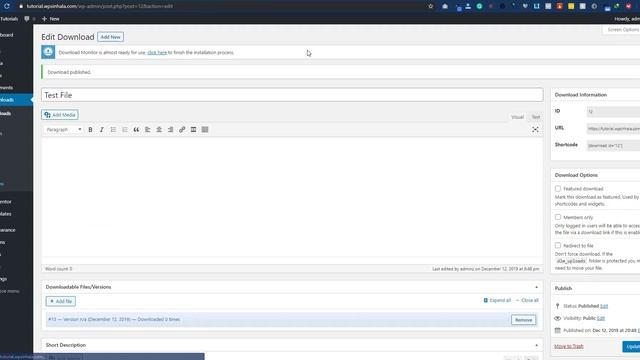The height and width of the screenshot is (360, 640).
Task: Open distraction-free writing mode
Action: tap(535, 129)
